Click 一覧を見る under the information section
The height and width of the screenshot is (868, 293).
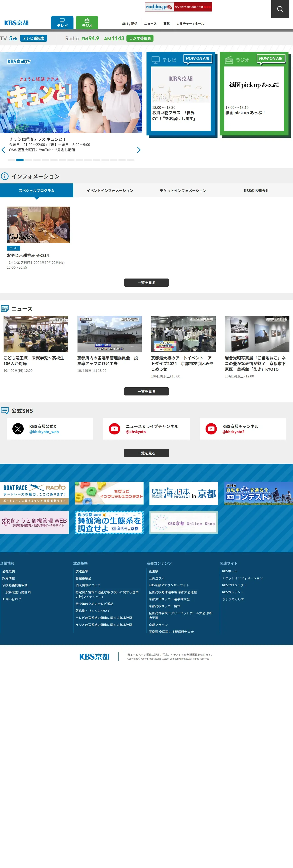pos(146,283)
